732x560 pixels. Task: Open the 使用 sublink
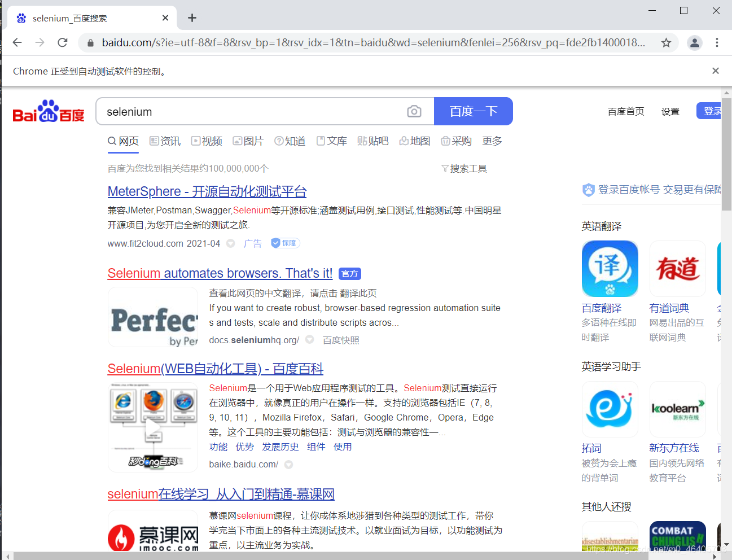click(343, 447)
